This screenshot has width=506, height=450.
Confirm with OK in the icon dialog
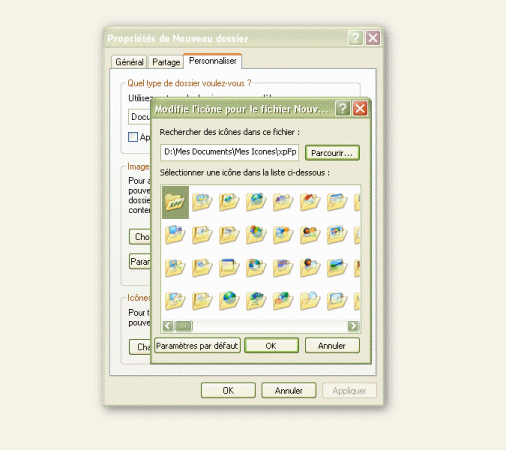click(271, 346)
